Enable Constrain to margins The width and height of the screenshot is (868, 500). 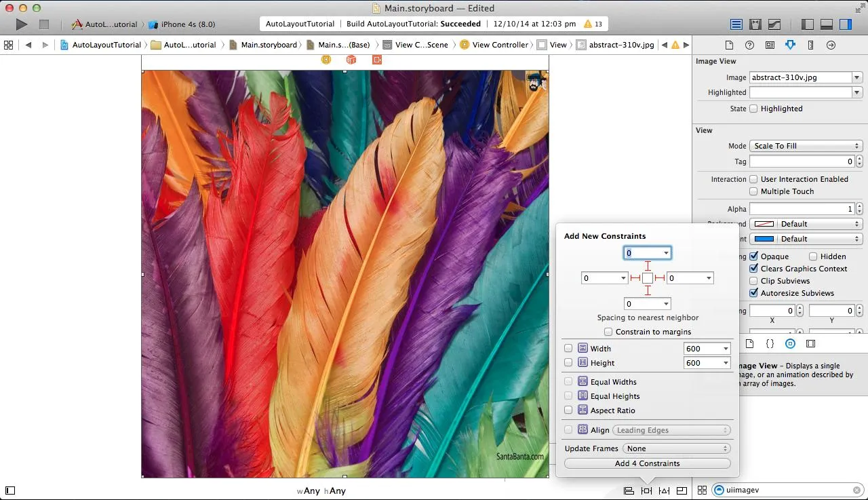(608, 332)
